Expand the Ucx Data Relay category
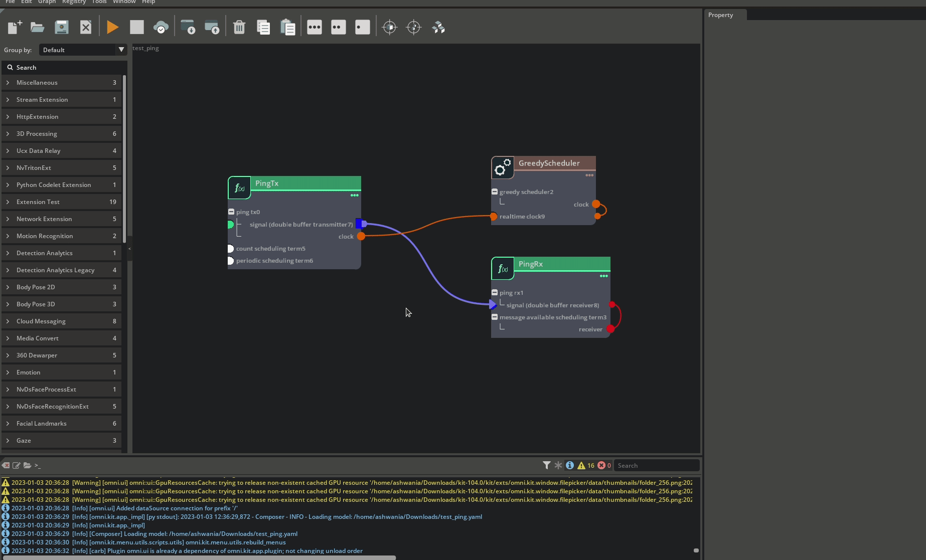This screenshot has height=560, width=926. click(x=8, y=150)
